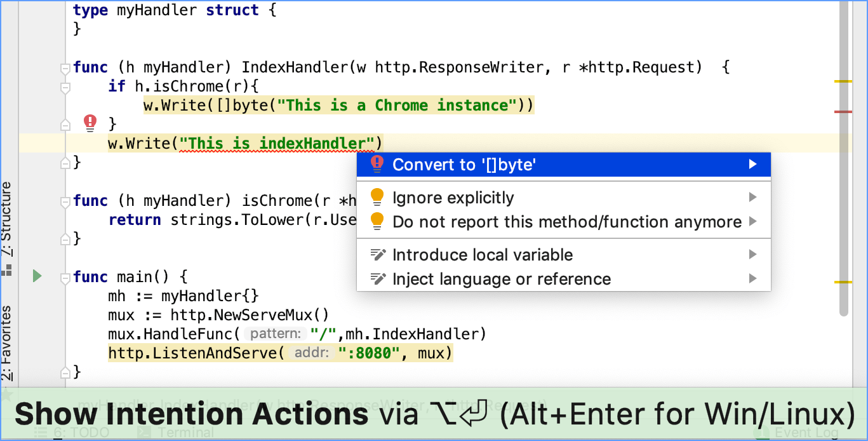Collapse the IndexHandler function using its fold marker
This screenshot has width=868, height=441.
[64, 68]
